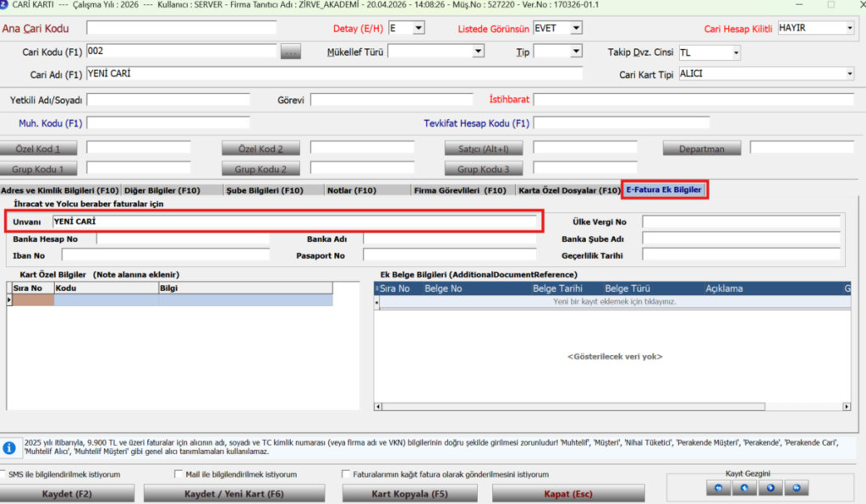Expand the Mükellef Türü combo box

[x=479, y=52]
